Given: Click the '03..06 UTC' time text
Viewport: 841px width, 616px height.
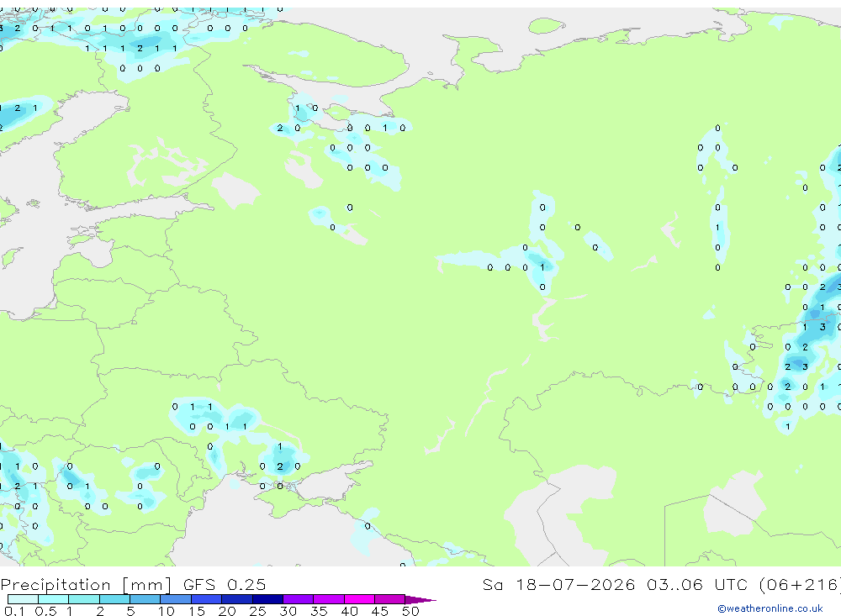Looking at the screenshot, I should (697, 584).
